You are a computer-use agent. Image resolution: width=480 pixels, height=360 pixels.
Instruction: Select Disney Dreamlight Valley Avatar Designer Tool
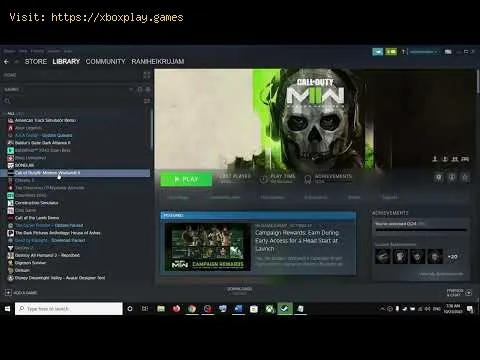[60, 278]
